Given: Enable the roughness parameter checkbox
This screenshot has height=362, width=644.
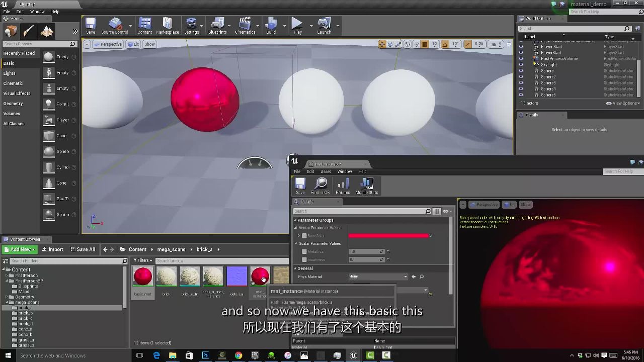Looking at the screenshot, I should 304,259.
